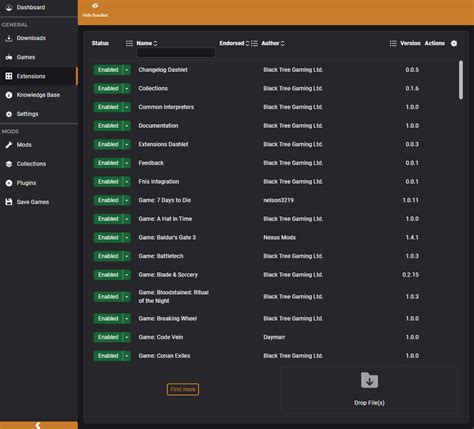Click the Collections stack icon
This screenshot has height=429, width=474.
click(x=9, y=164)
